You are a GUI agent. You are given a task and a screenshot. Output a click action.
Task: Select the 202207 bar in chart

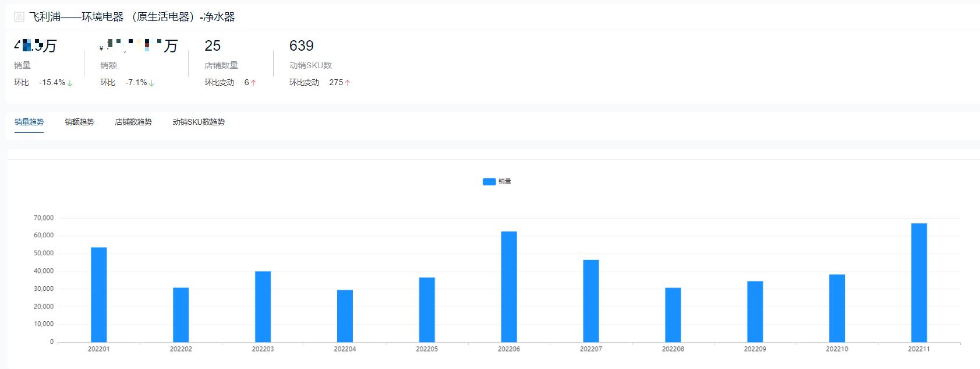coord(591,301)
